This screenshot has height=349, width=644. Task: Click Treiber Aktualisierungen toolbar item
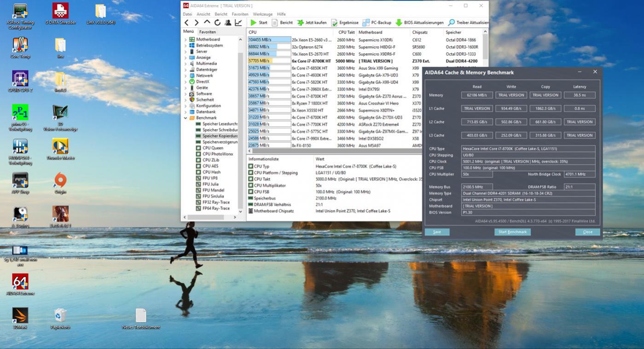[x=468, y=23]
